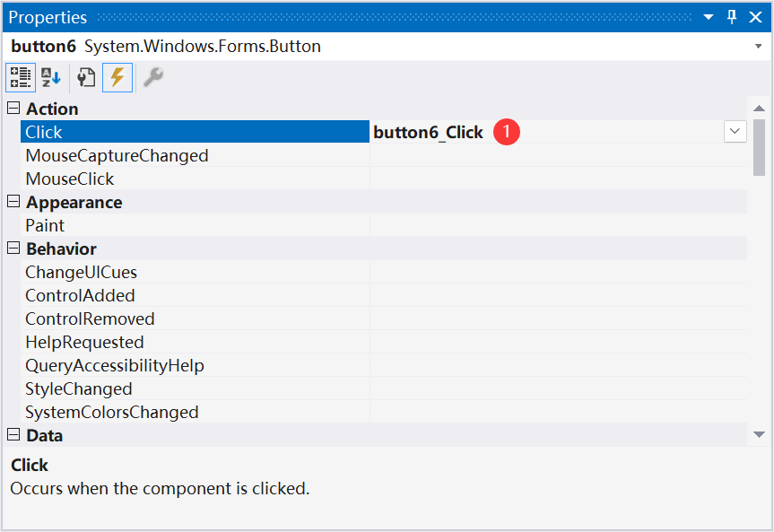The image size is (774, 532).
Task: Select the MouseClick event
Action: click(383, 179)
